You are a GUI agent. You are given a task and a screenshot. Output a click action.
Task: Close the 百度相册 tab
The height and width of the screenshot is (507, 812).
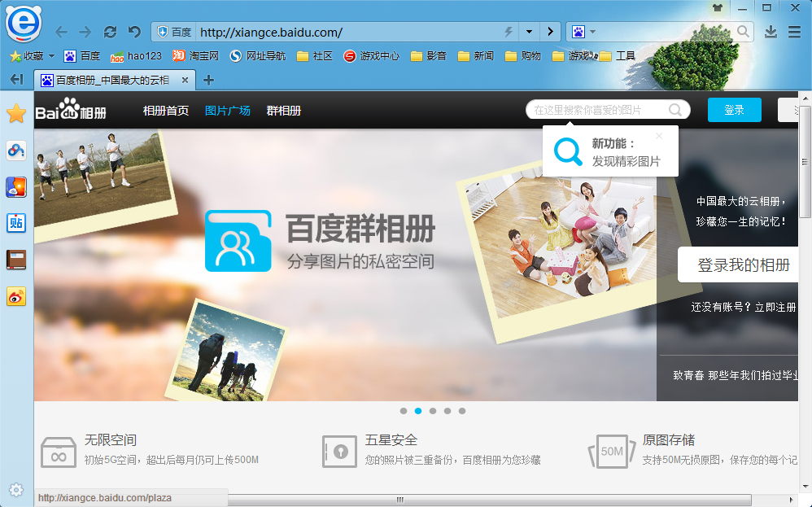pos(185,80)
